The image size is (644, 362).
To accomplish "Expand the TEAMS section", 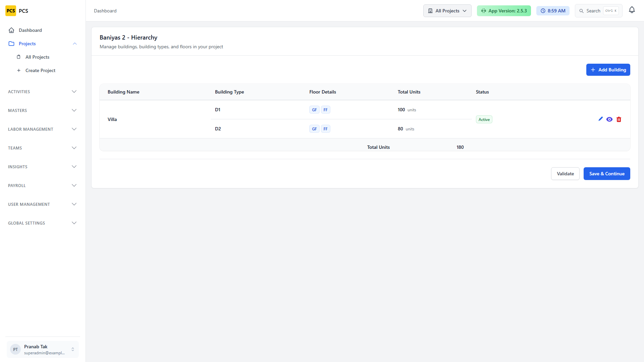I will (43, 148).
